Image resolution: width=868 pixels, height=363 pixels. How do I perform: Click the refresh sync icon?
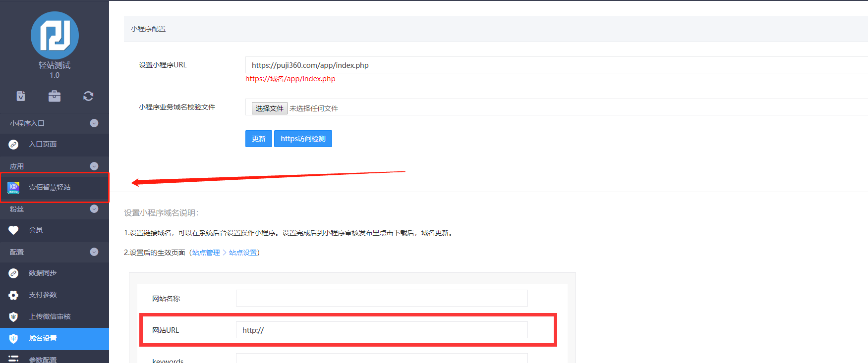[x=88, y=96]
